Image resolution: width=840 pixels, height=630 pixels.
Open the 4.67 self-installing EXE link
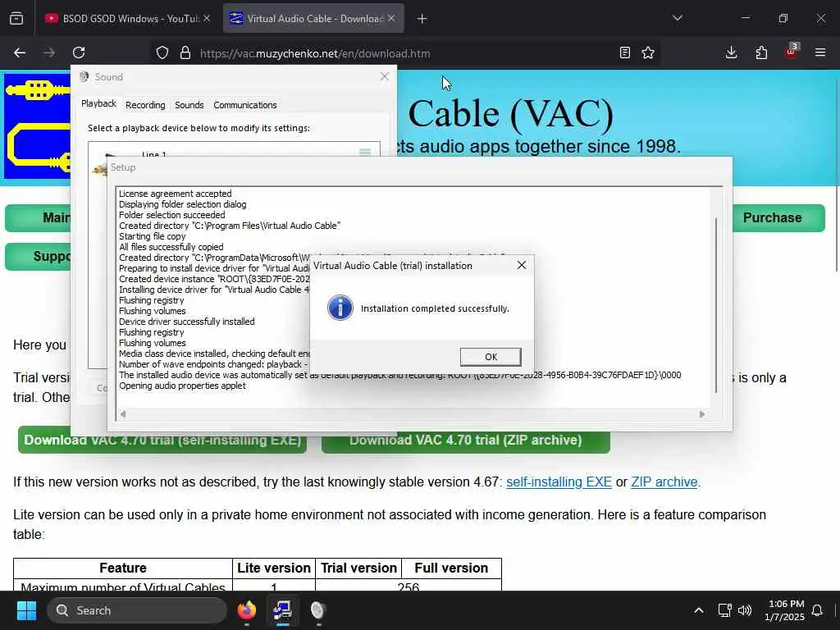coord(559,482)
